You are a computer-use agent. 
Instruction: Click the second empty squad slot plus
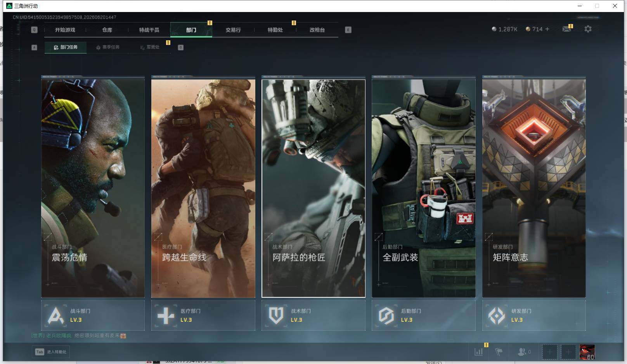click(568, 352)
